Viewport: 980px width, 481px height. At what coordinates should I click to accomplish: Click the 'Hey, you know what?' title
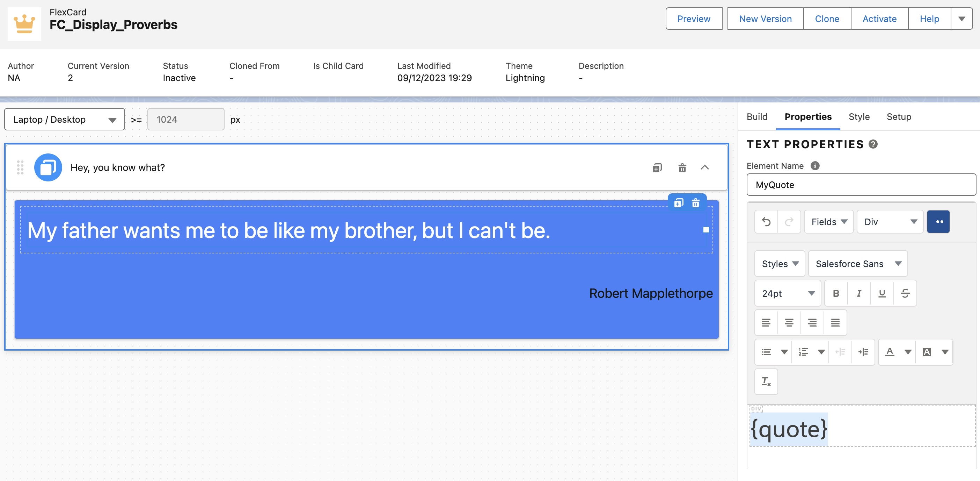click(x=118, y=167)
